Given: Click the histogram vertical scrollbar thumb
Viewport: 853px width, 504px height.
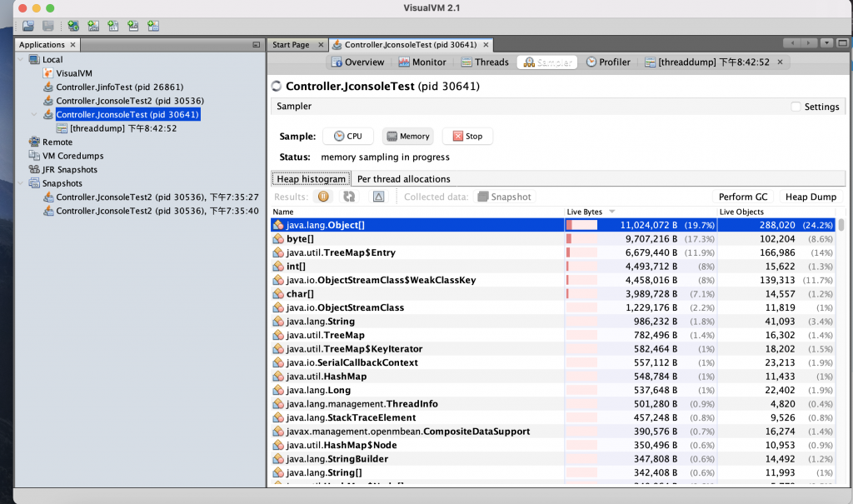Looking at the screenshot, I should point(841,224).
